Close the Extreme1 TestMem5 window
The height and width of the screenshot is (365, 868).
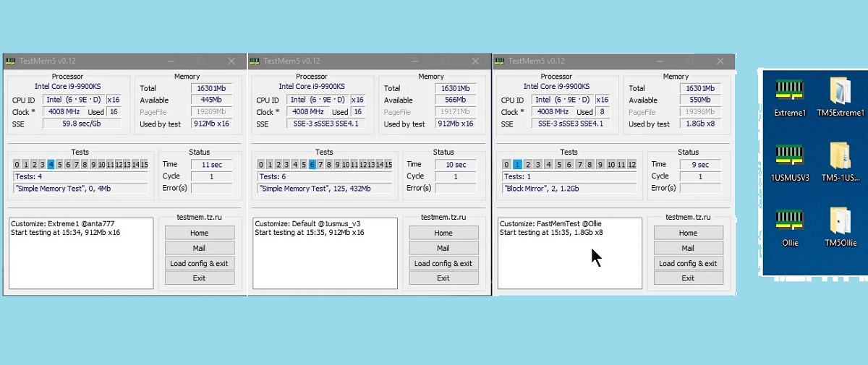[231, 61]
